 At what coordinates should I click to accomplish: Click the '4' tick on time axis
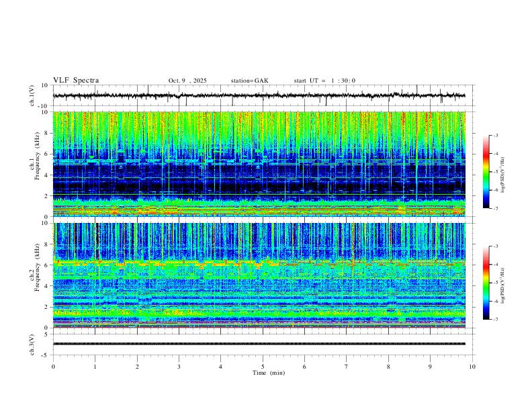tap(220, 367)
